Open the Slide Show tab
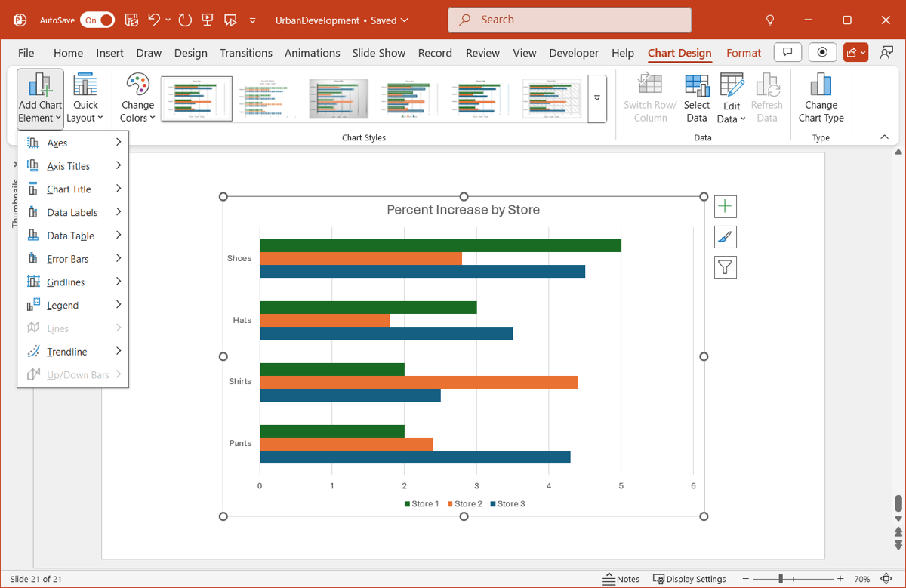 [x=379, y=53]
